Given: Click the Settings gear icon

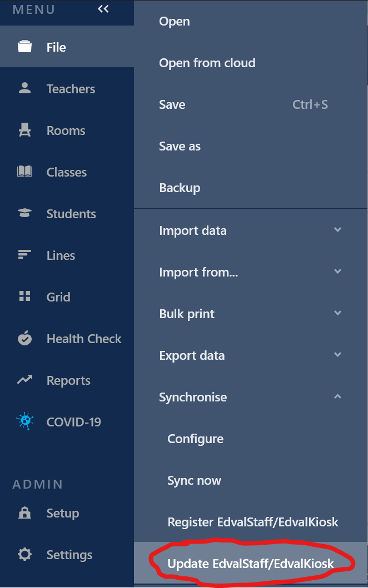Looking at the screenshot, I should [24, 554].
